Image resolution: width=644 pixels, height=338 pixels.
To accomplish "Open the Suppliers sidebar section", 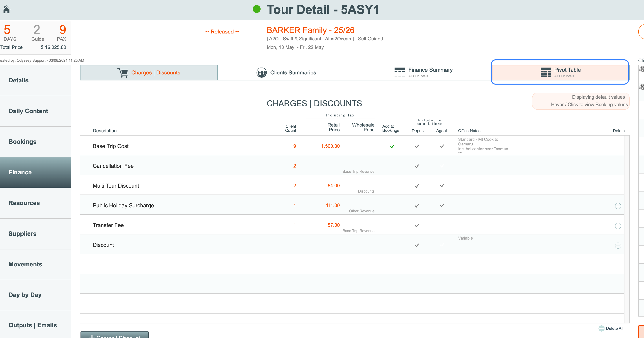I will [23, 234].
